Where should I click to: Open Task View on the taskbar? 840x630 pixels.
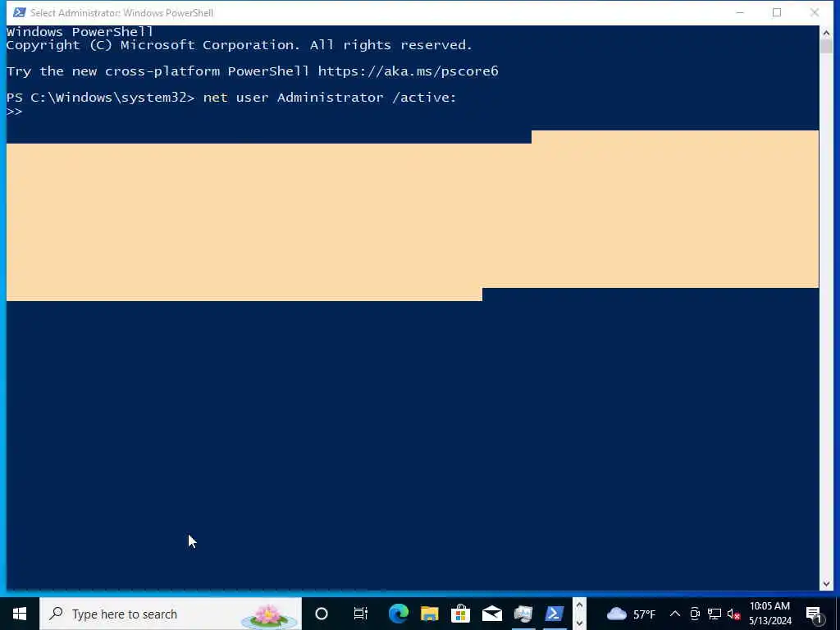[x=361, y=614]
